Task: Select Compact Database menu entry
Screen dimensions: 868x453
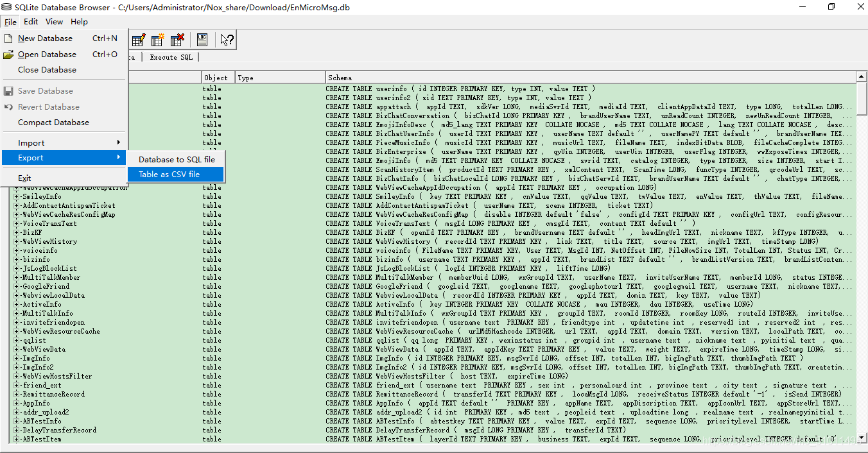Action: [64, 123]
